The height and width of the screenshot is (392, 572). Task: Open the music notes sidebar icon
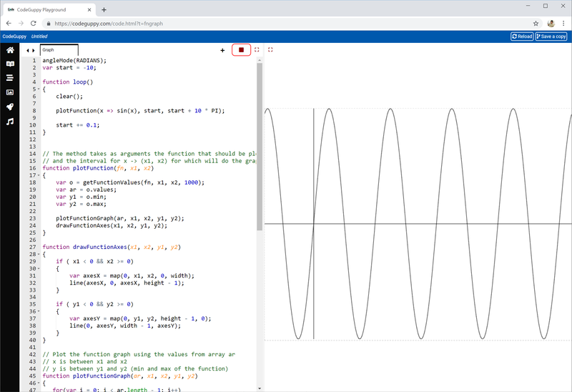[x=10, y=122]
